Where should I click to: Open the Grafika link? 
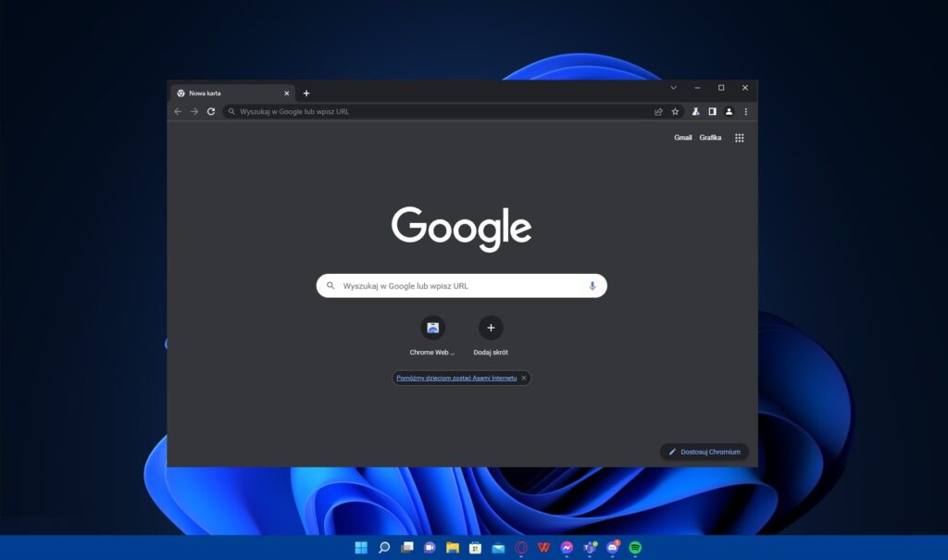(710, 137)
